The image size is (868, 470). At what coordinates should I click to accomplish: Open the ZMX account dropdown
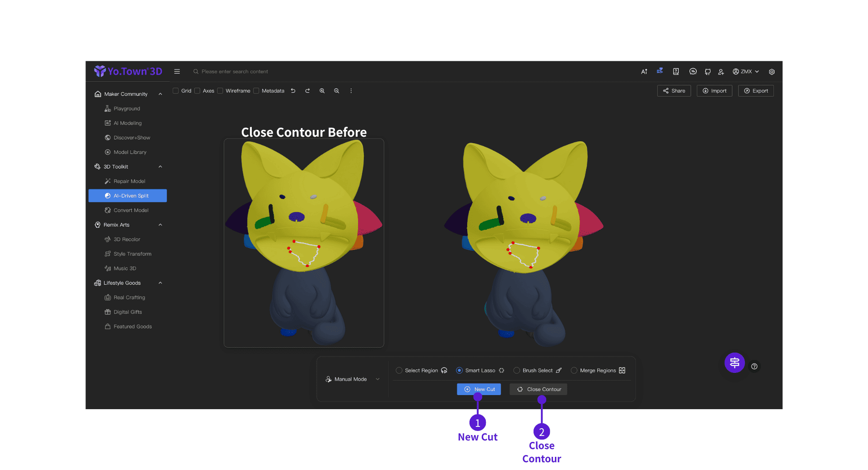click(x=746, y=72)
